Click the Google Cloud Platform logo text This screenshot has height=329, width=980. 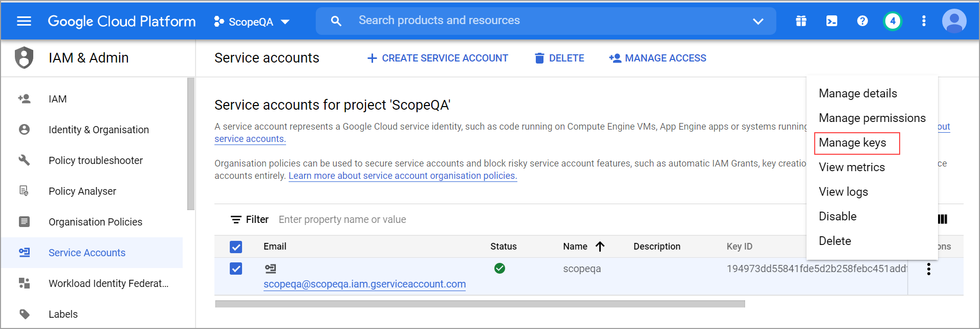coord(122,21)
